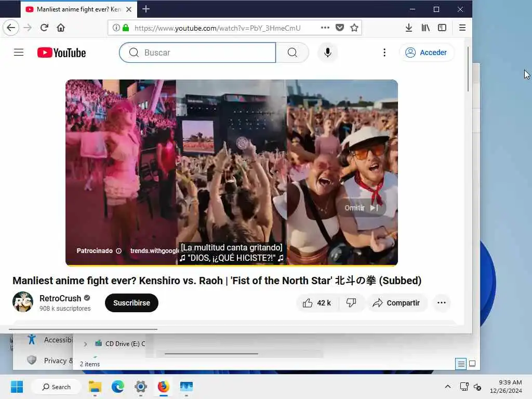Open page actions three-dot menu in address bar
Screen dimensions: 532x399
(x=325, y=28)
